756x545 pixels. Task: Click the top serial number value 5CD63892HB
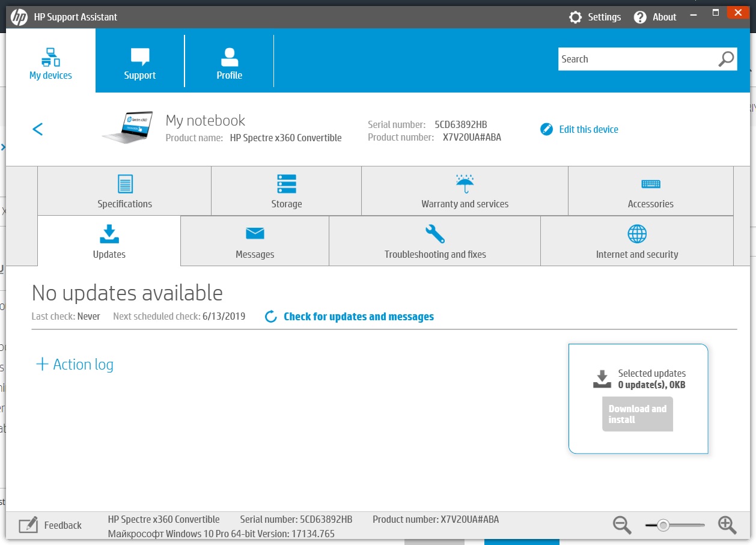(461, 124)
